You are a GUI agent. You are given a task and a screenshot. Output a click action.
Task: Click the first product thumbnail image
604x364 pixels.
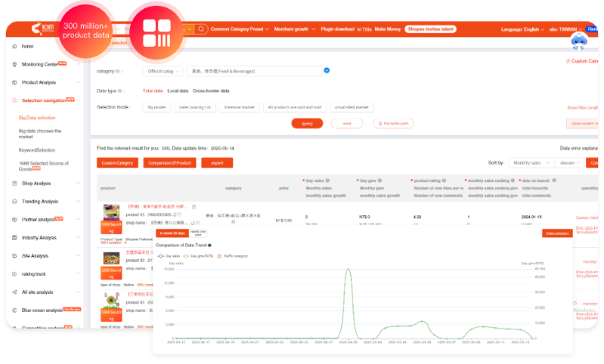111,212
